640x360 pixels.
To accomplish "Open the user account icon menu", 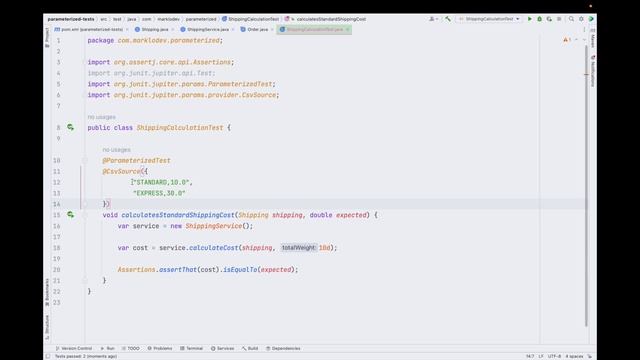I will (x=433, y=19).
